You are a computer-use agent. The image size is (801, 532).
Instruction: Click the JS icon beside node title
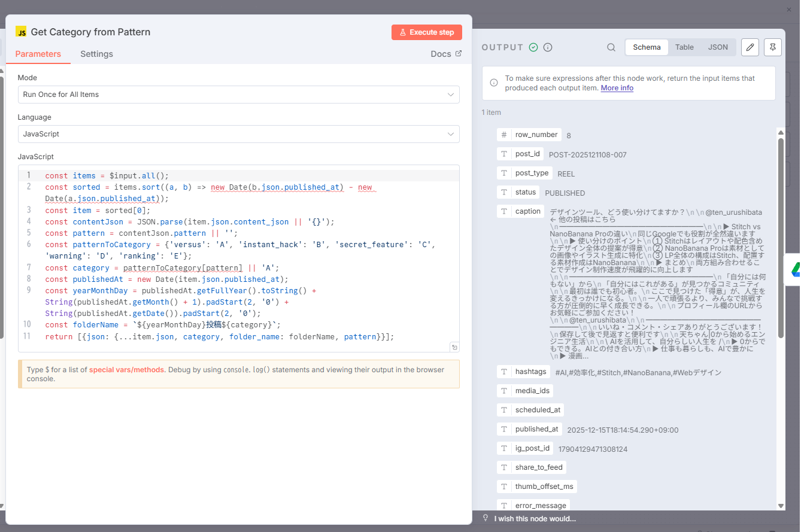[22, 32]
